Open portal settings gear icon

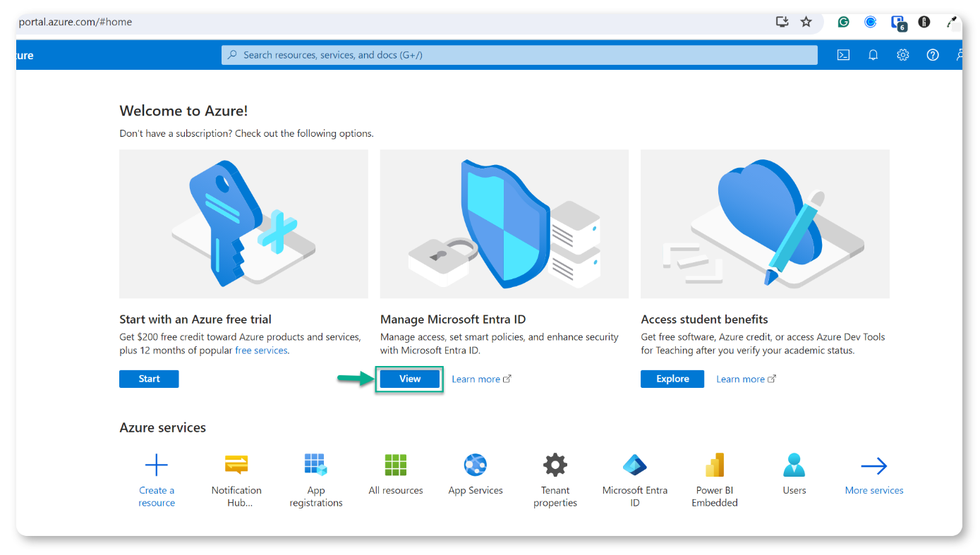pos(903,55)
